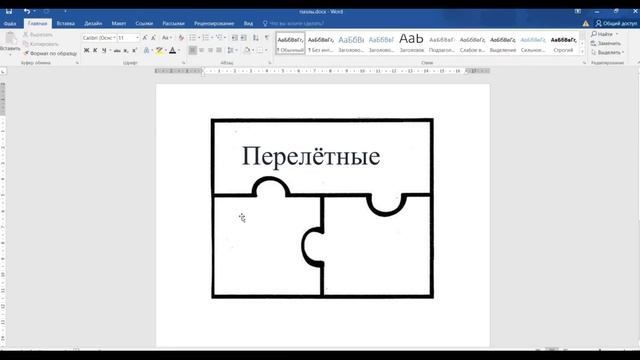Open the Borders dropdown
This screenshot has height=360, width=640.
(x=267, y=50)
